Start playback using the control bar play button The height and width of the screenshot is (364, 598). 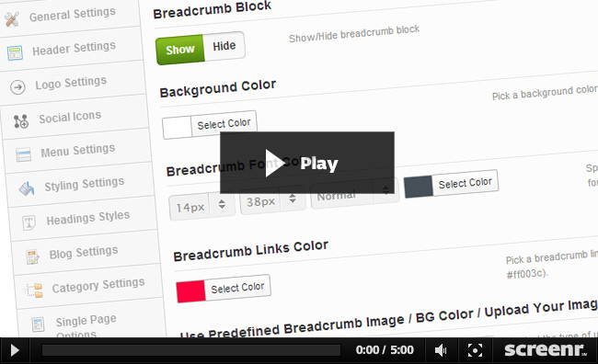[x=15, y=350]
